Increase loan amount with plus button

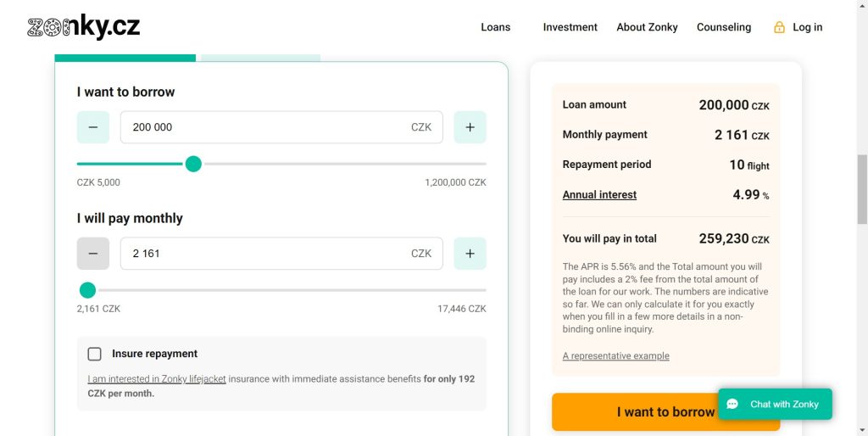[470, 127]
